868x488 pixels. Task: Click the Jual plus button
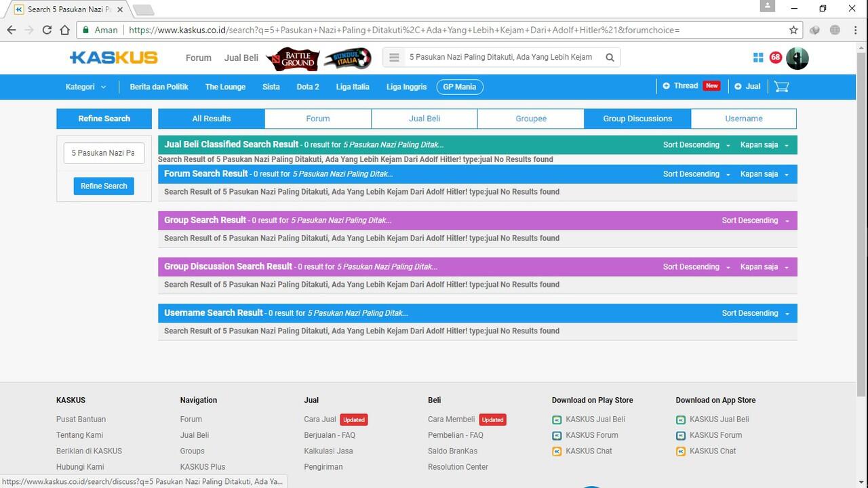coord(747,86)
